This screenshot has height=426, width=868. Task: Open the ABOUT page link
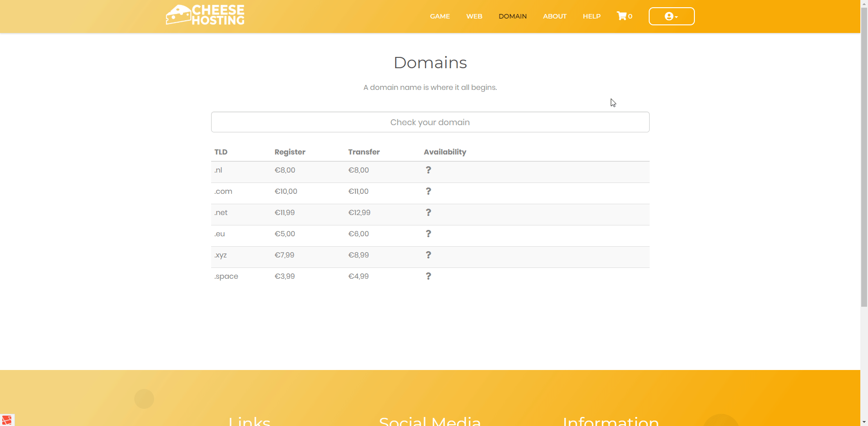click(x=554, y=16)
